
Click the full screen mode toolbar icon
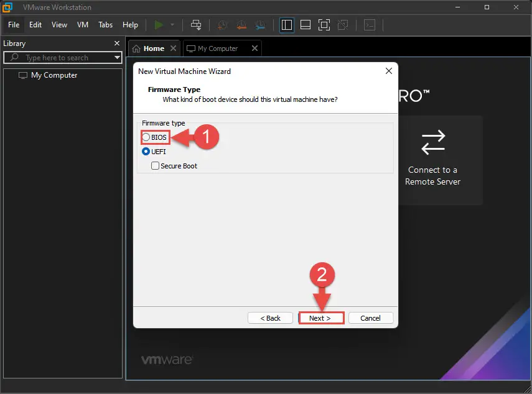pyautogui.click(x=324, y=25)
